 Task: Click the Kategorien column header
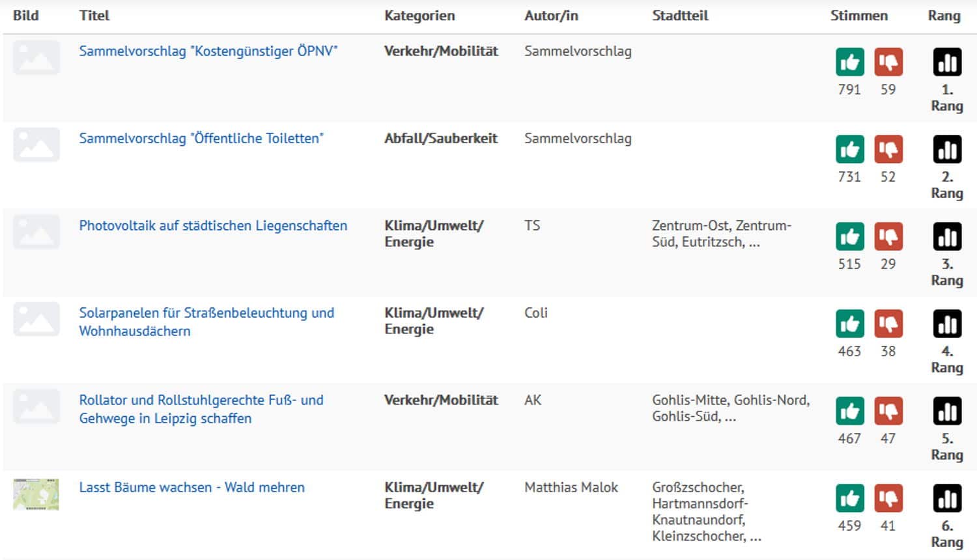point(419,16)
